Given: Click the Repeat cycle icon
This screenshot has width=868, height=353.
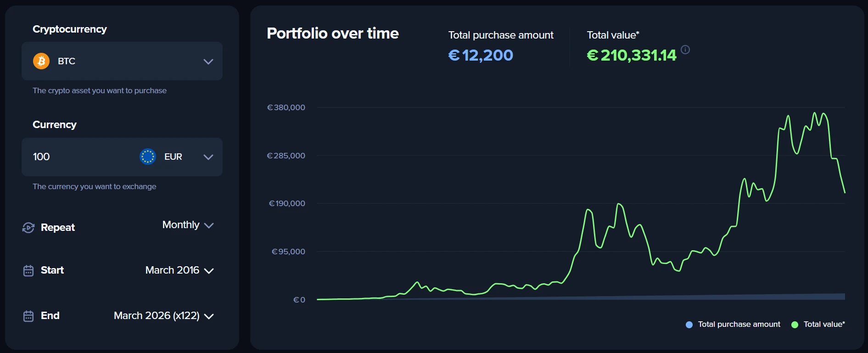Looking at the screenshot, I should pyautogui.click(x=28, y=228).
